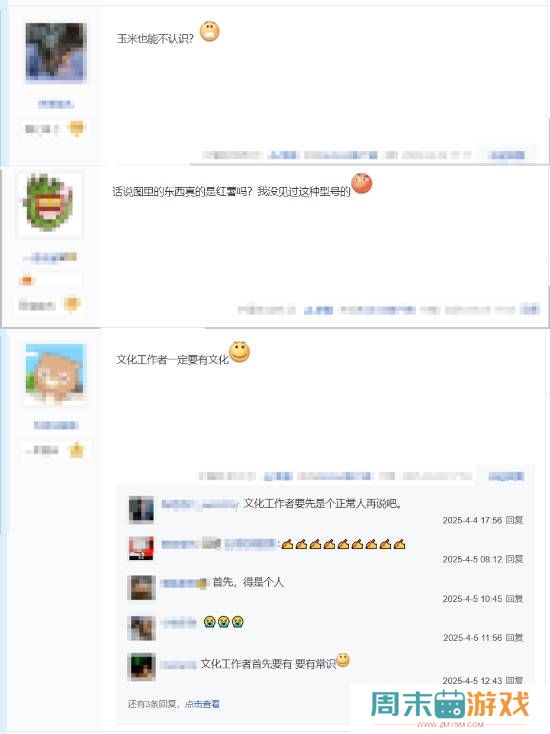
Task: Reply to 首先，得是个人 comment at 10:45
Action: [x=514, y=598]
